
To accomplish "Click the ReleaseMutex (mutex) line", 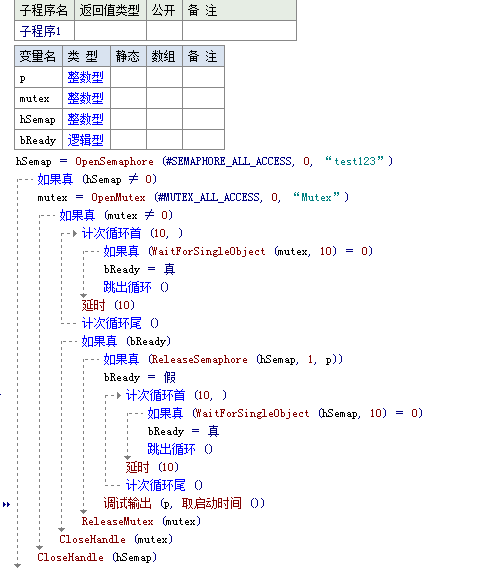I will coord(141,521).
